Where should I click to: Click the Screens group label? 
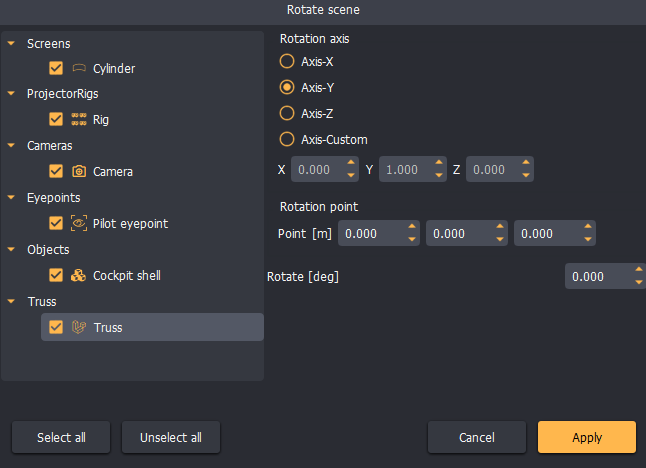pyautogui.click(x=49, y=43)
